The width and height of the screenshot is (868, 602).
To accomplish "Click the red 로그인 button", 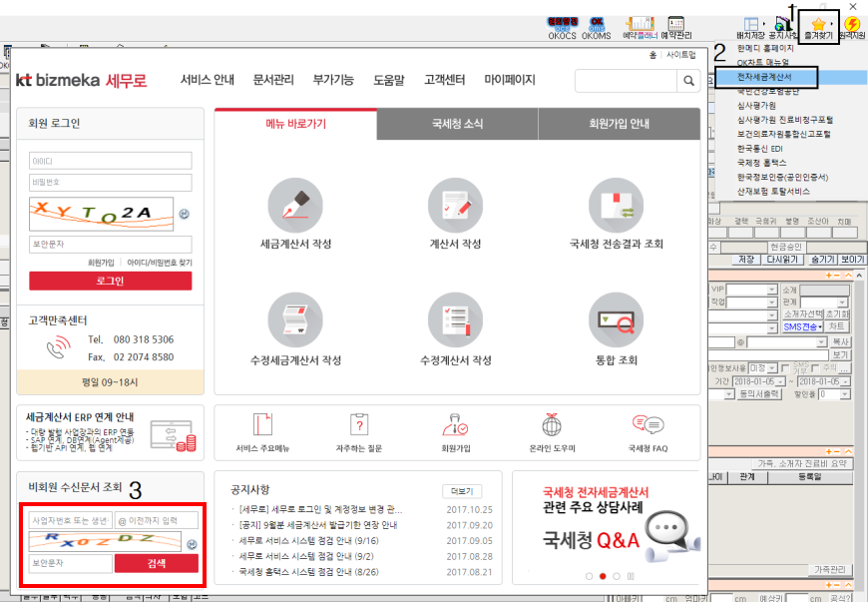I will tap(110, 281).
